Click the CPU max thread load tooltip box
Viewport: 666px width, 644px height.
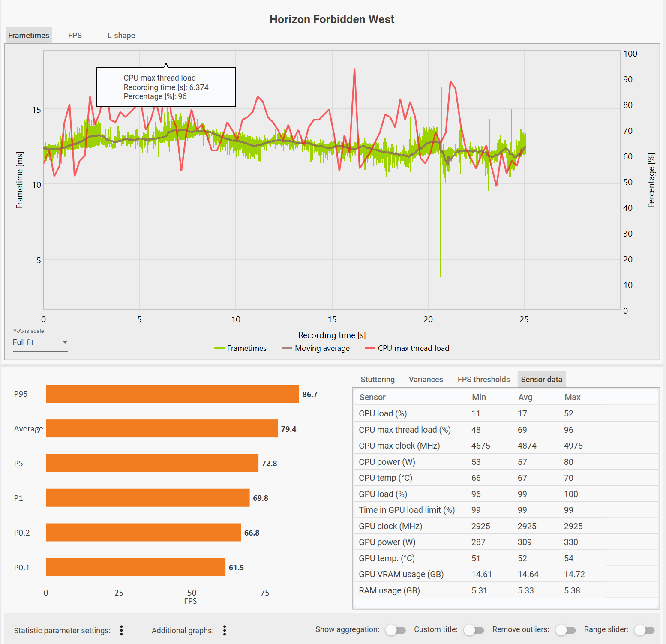pyautogui.click(x=166, y=87)
